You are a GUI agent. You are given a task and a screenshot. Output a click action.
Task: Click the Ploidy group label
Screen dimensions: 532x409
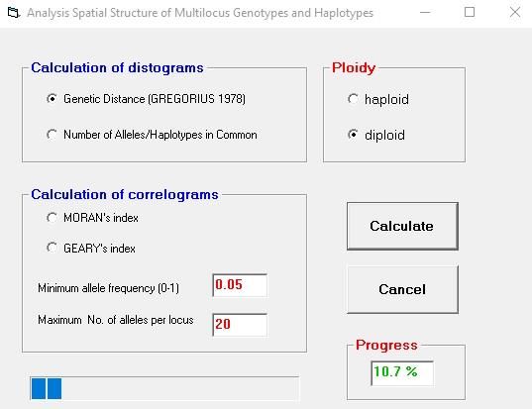(x=354, y=67)
